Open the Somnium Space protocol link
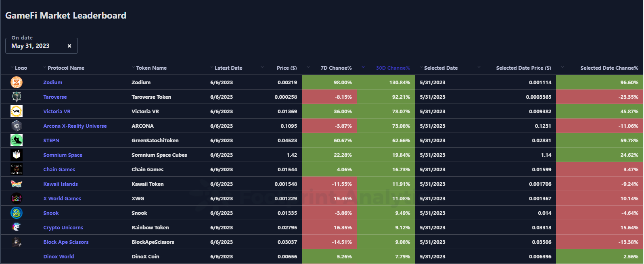The height and width of the screenshot is (264, 644). tap(63, 155)
